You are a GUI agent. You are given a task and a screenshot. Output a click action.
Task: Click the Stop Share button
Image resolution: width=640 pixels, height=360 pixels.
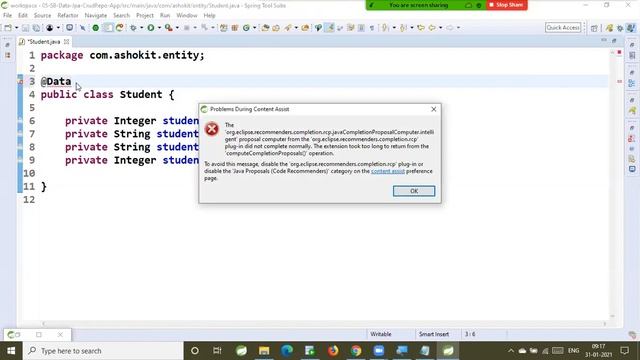(x=506, y=5)
